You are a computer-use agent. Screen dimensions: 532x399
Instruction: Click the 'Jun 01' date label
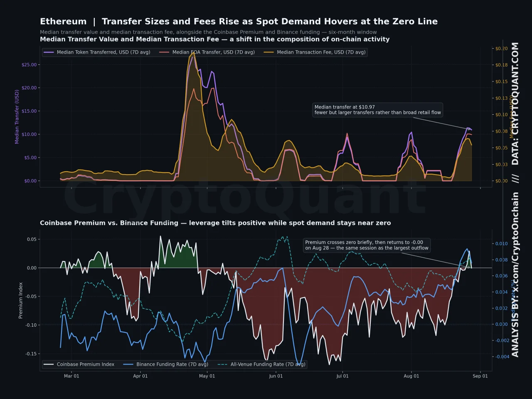276,376
